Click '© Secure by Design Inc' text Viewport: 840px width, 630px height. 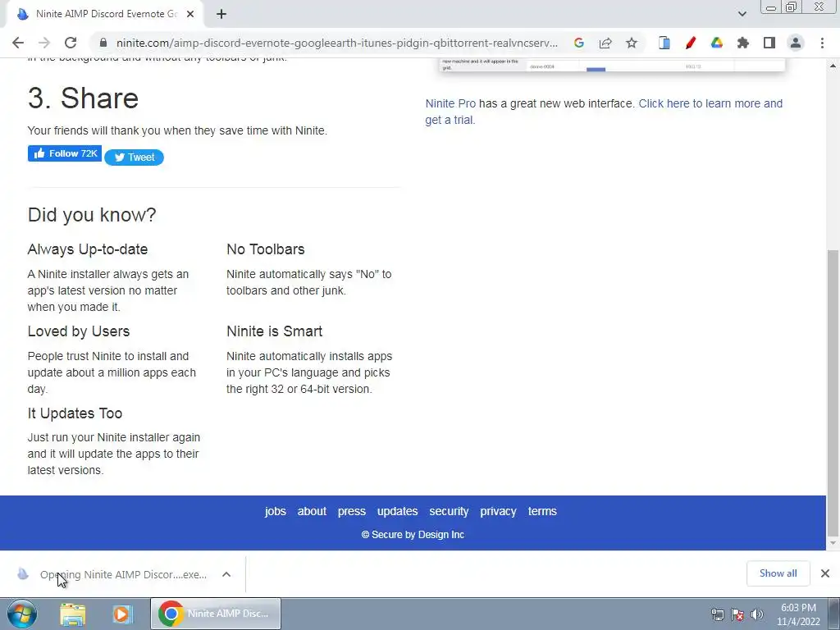coord(413,535)
